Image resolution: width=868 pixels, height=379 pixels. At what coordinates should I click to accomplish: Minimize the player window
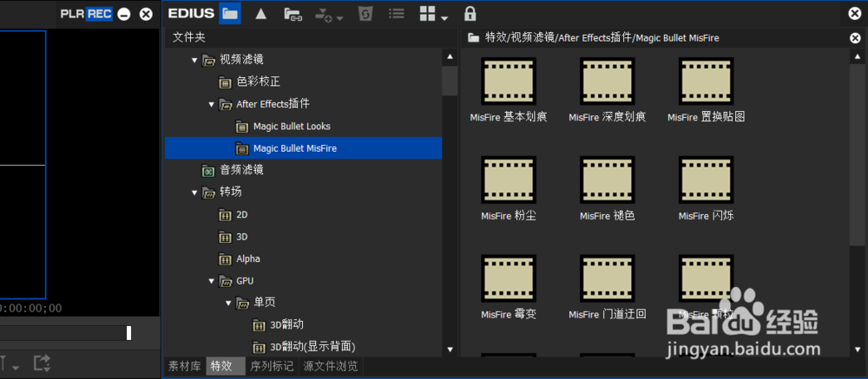point(124,15)
